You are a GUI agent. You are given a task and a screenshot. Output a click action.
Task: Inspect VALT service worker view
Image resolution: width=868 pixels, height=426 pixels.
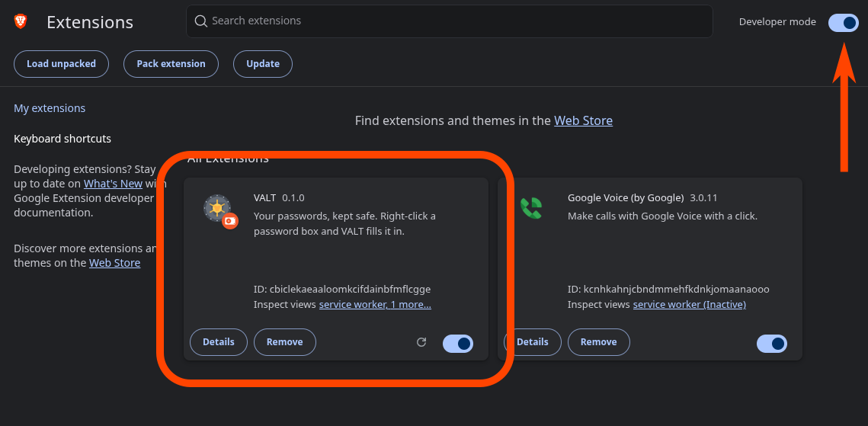click(x=376, y=304)
